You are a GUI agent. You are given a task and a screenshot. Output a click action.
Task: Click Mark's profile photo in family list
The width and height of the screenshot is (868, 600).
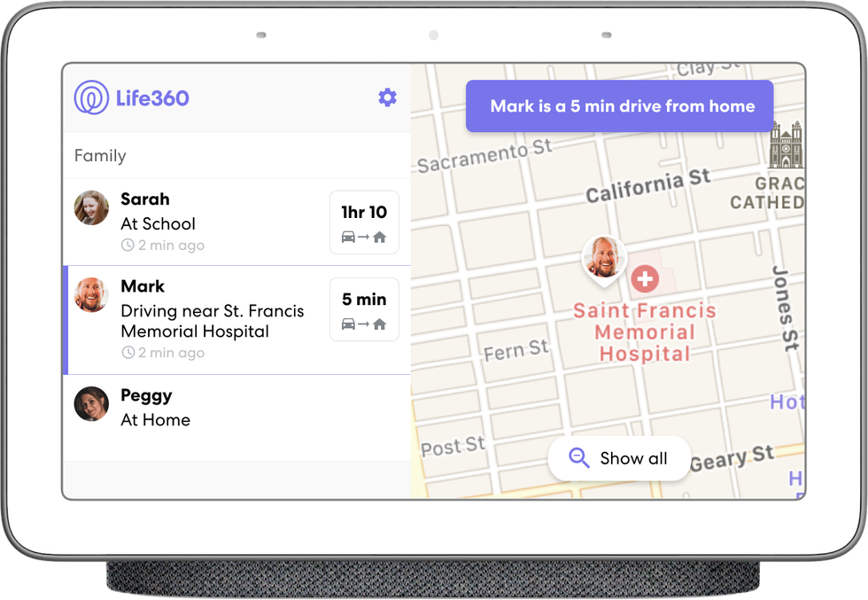click(91, 295)
